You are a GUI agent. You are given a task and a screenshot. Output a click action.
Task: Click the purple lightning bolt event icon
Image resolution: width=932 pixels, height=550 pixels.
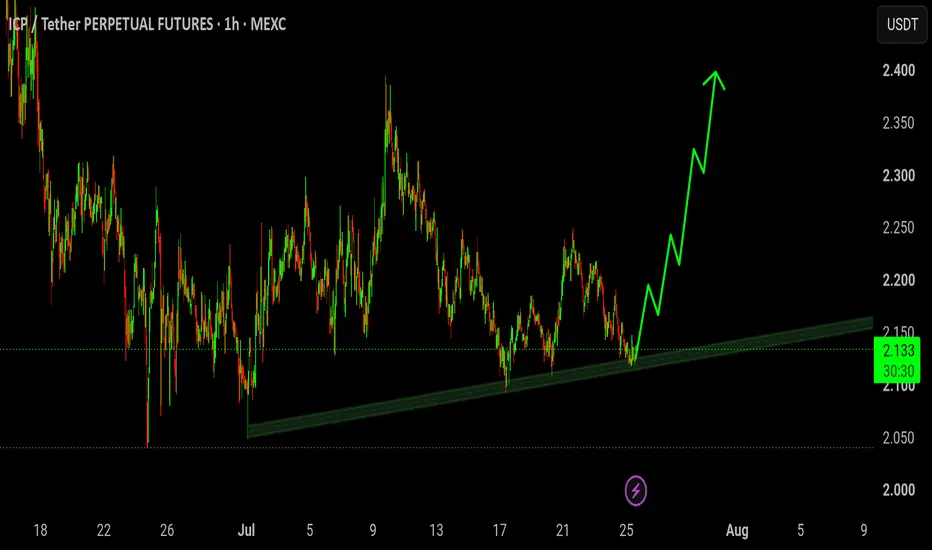tap(635, 491)
